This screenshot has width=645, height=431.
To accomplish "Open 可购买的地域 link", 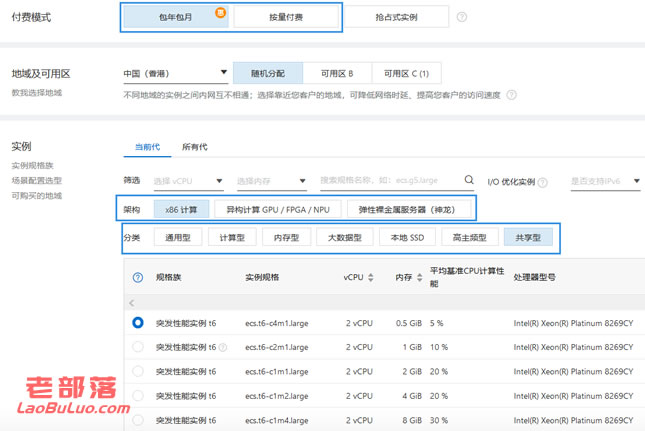I will pos(37,195).
